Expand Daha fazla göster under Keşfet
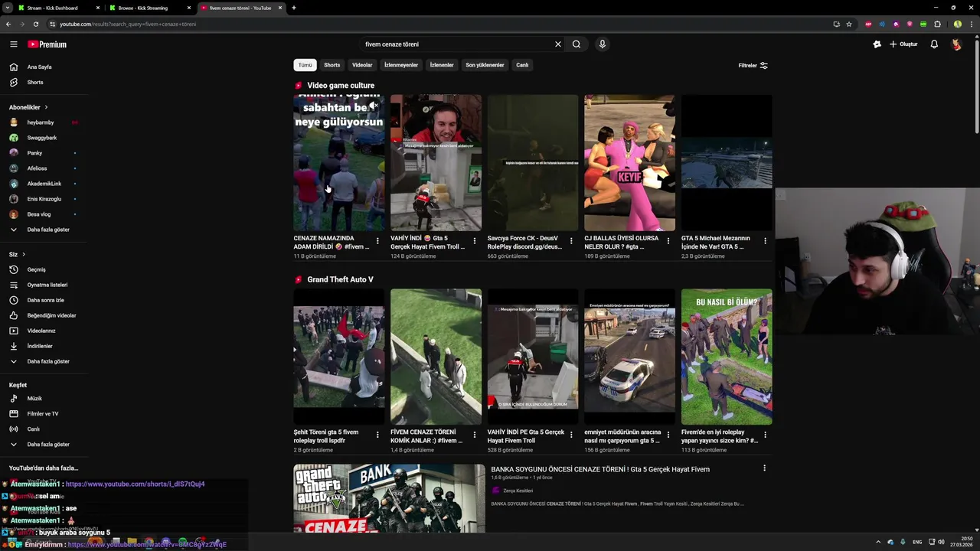This screenshot has height=551, width=980. (x=47, y=445)
